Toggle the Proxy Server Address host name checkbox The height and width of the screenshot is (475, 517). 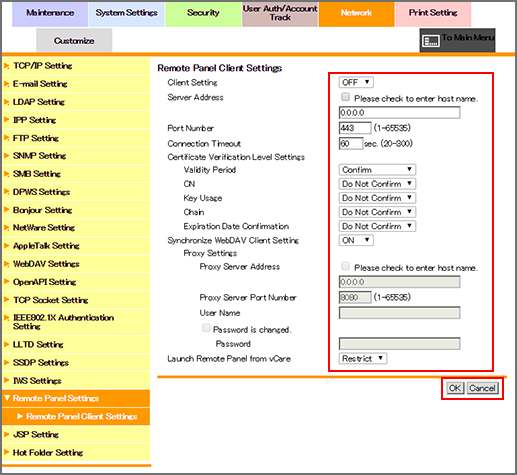coord(345,266)
